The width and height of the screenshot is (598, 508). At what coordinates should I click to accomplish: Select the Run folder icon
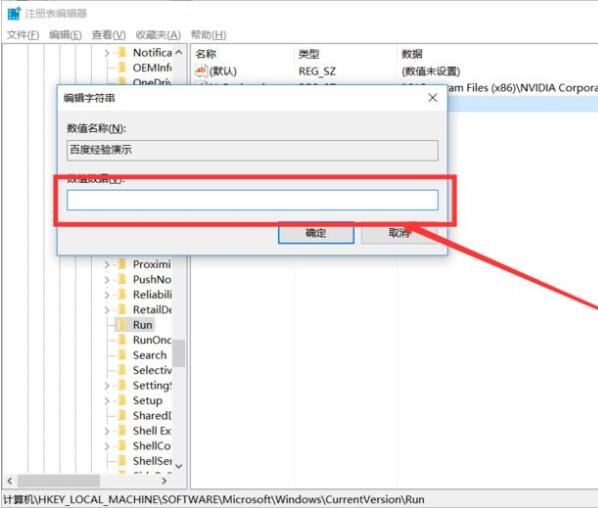(x=122, y=325)
